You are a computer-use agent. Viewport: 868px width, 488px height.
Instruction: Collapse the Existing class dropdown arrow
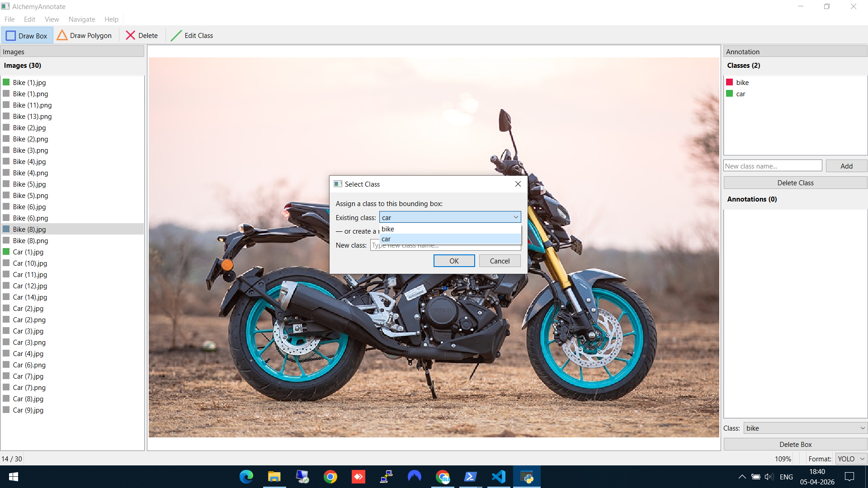[516, 217]
